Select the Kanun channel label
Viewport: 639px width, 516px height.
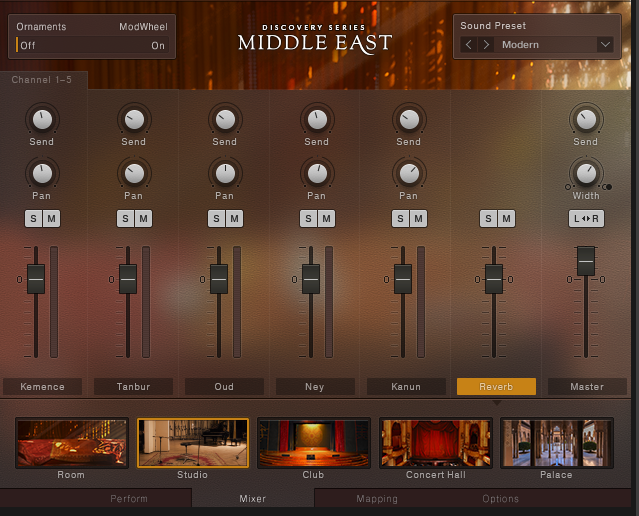pyautogui.click(x=406, y=386)
